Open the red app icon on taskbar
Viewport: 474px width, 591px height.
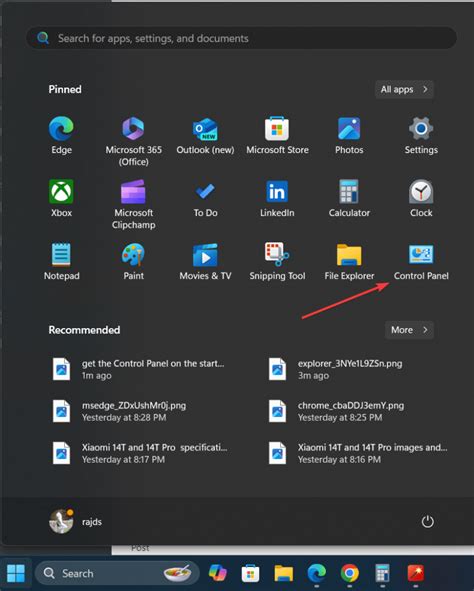pyautogui.click(x=416, y=573)
